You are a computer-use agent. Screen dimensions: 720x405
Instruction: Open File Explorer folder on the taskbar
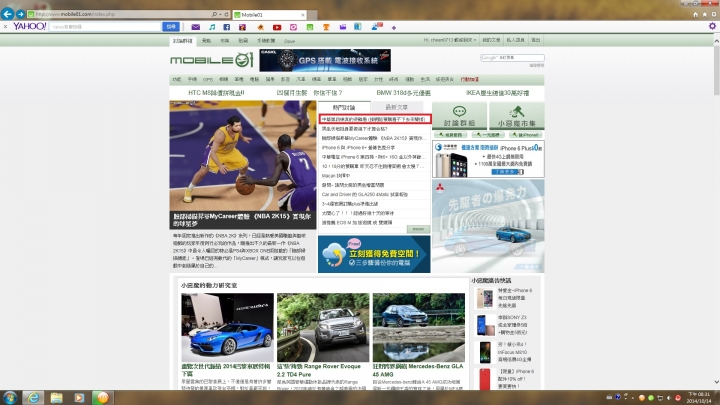click(56, 397)
